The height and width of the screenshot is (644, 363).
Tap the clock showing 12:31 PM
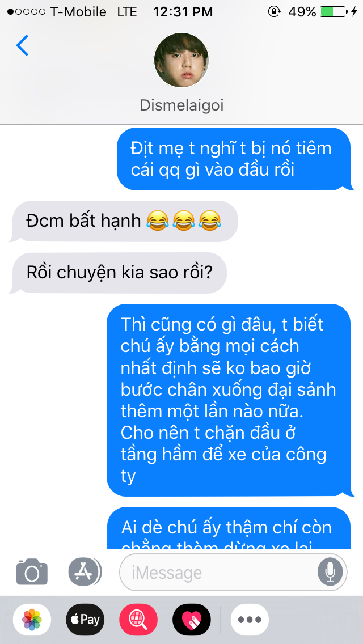pos(183,11)
